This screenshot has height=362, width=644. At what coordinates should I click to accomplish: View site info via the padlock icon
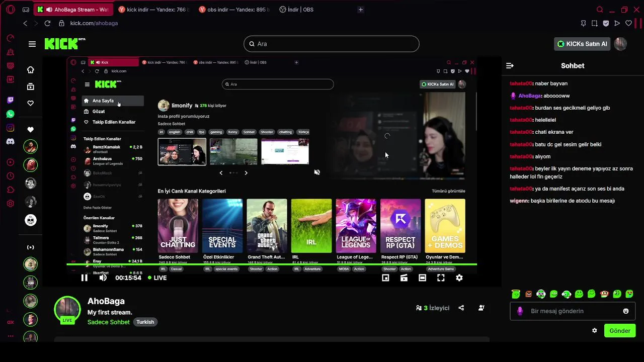61,23
